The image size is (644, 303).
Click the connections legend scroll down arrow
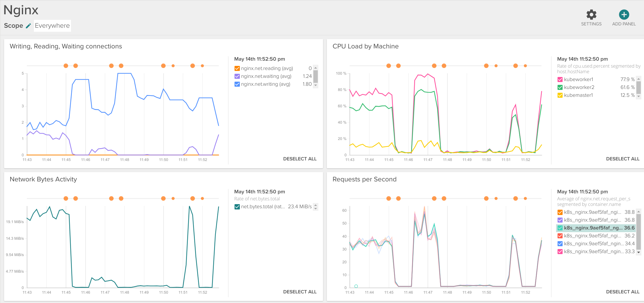(315, 85)
